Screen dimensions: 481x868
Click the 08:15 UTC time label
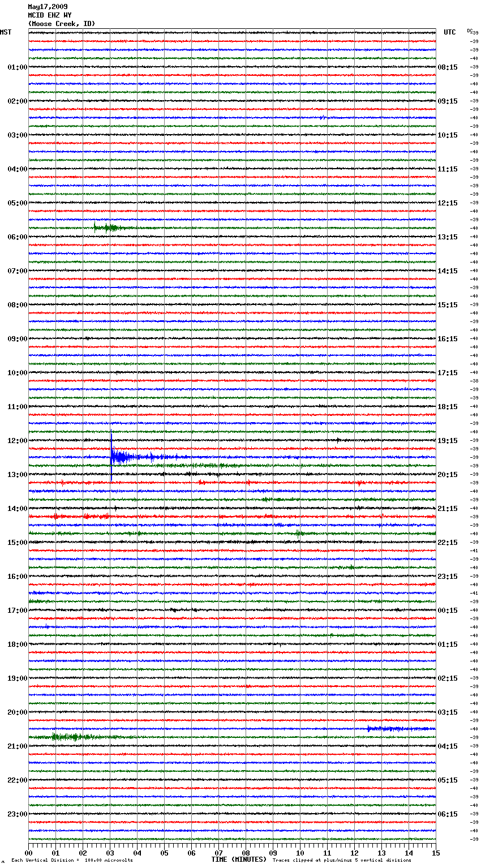click(448, 67)
